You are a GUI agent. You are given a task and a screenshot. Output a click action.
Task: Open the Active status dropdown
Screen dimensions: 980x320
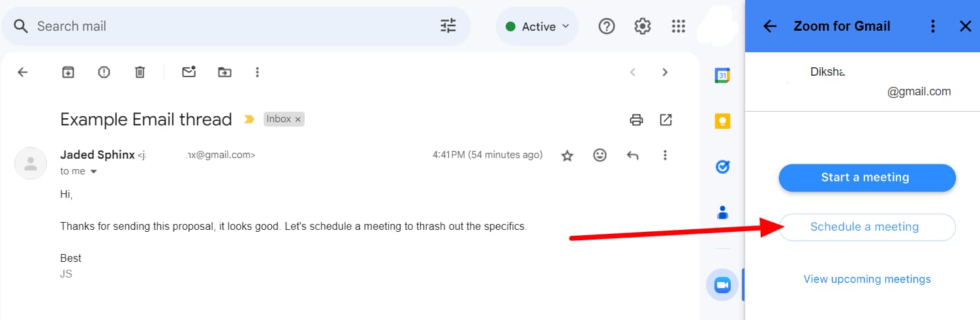537,26
